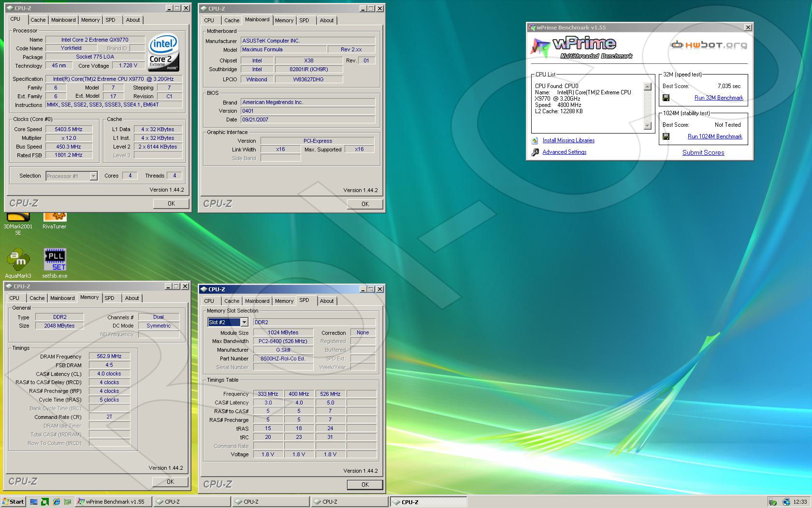812x508 pixels.
Task: Select CPU tab in the Mainboard CPU-Z window
Action: (209, 20)
